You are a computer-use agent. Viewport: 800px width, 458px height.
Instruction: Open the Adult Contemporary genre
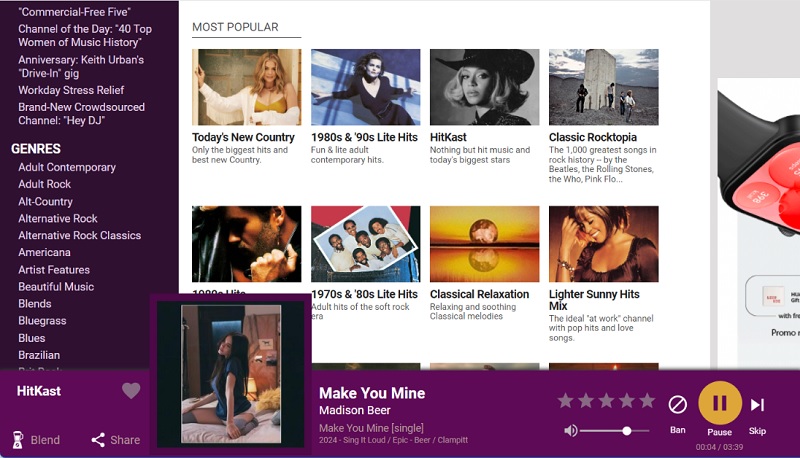pos(67,167)
